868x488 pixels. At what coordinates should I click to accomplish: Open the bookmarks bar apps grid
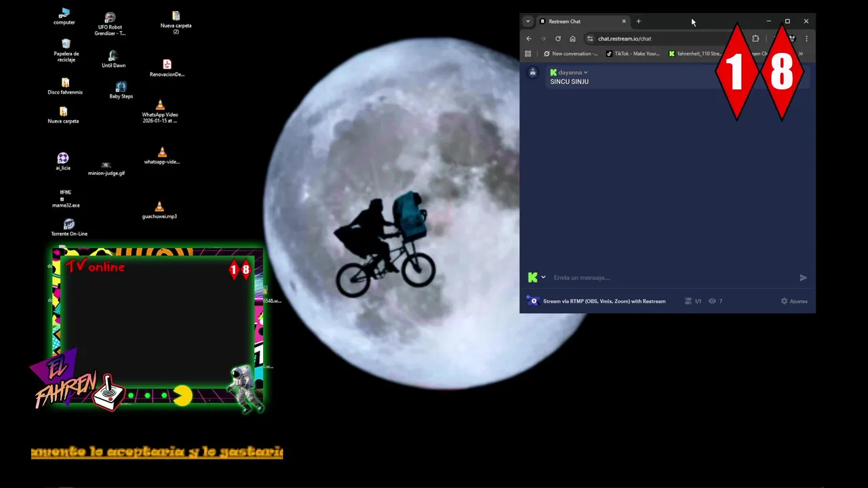528,54
